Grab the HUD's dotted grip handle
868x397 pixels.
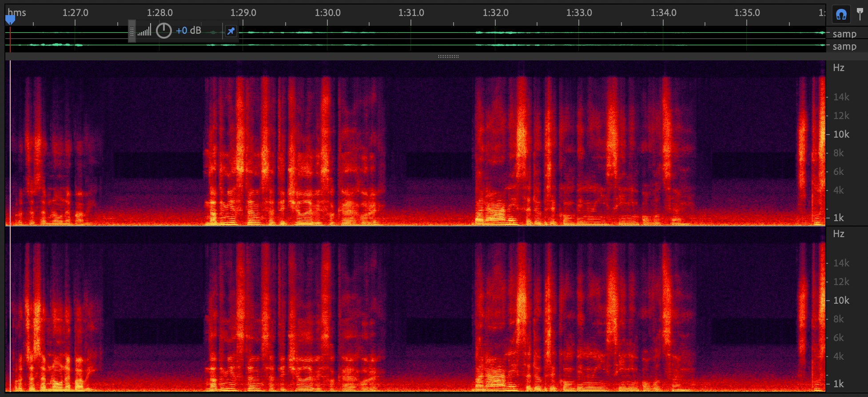132,31
